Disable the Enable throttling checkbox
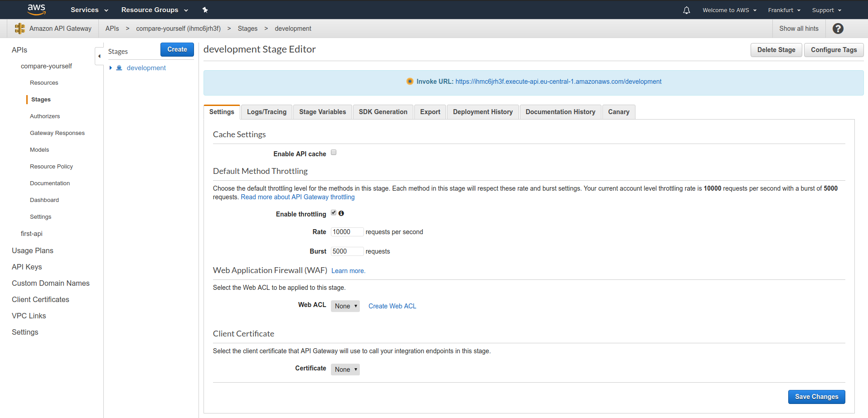This screenshot has width=868, height=418. pos(334,213)
